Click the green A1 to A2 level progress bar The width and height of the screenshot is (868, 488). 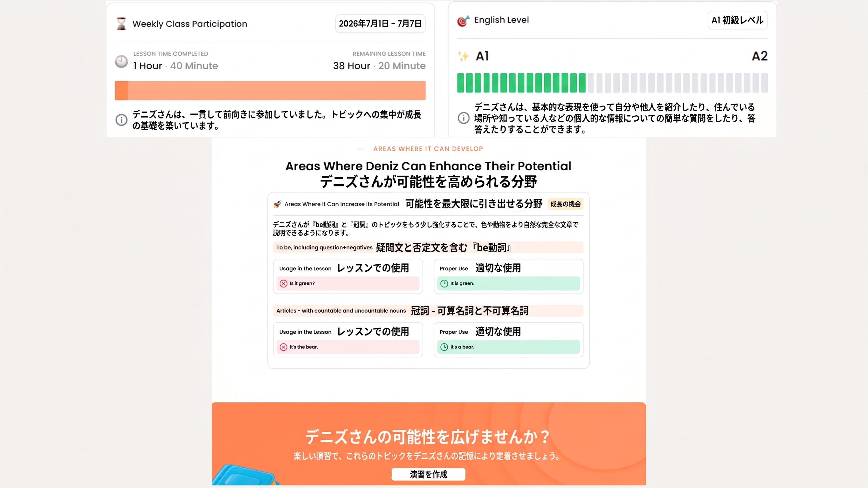pyautogui.click(x=612, y=83)
